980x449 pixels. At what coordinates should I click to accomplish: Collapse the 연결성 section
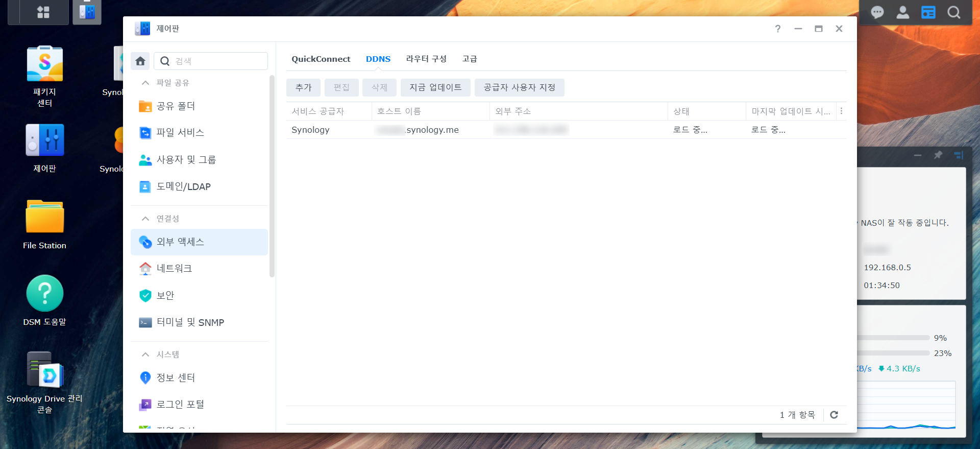[x=145, y=219]
